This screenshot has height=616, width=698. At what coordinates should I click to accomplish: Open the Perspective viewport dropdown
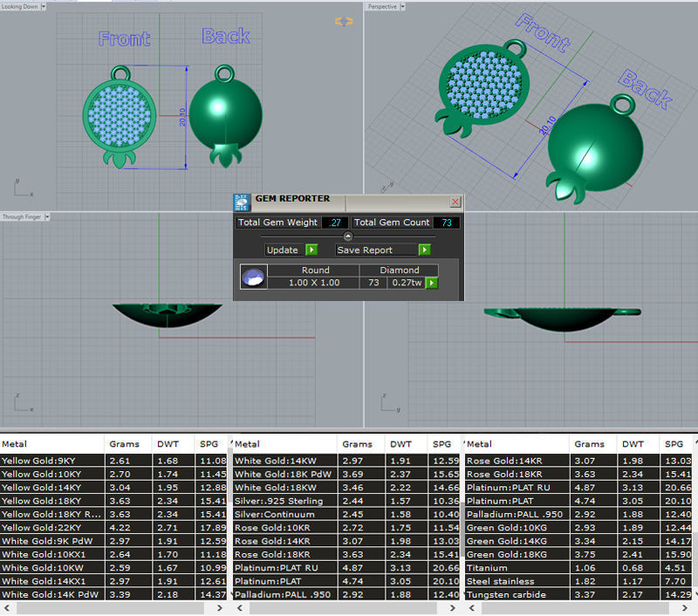click(402, 7)
